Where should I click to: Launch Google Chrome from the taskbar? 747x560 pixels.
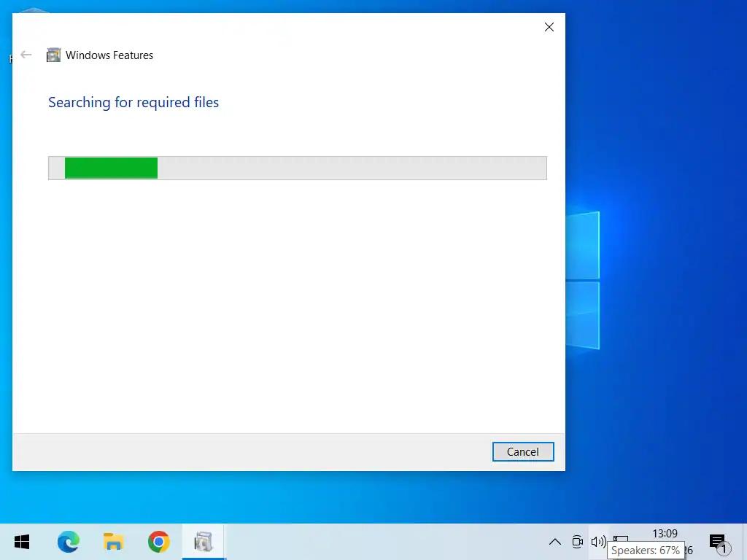point(158,542)
